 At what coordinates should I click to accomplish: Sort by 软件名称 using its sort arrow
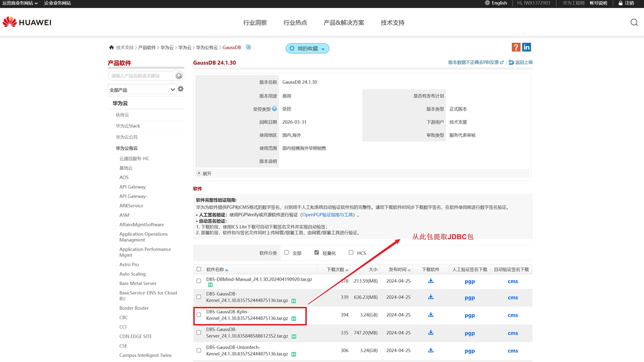coord(227,270)
